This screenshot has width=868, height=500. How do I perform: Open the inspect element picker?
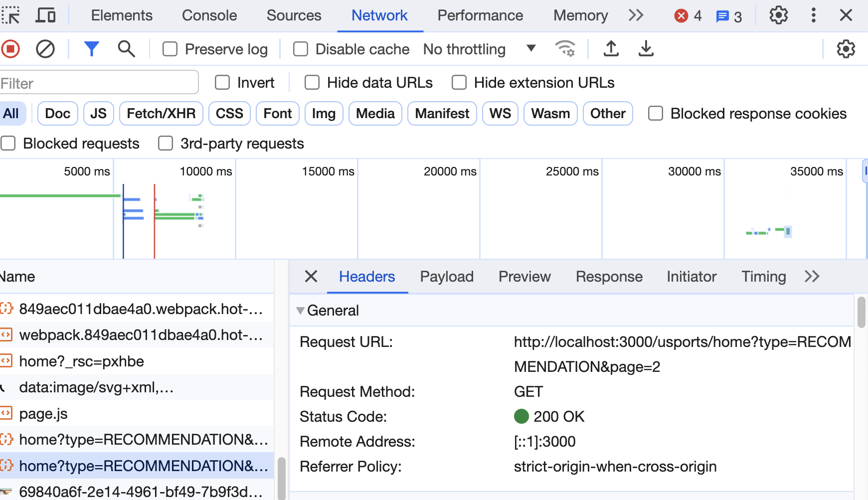coord(10,15)
